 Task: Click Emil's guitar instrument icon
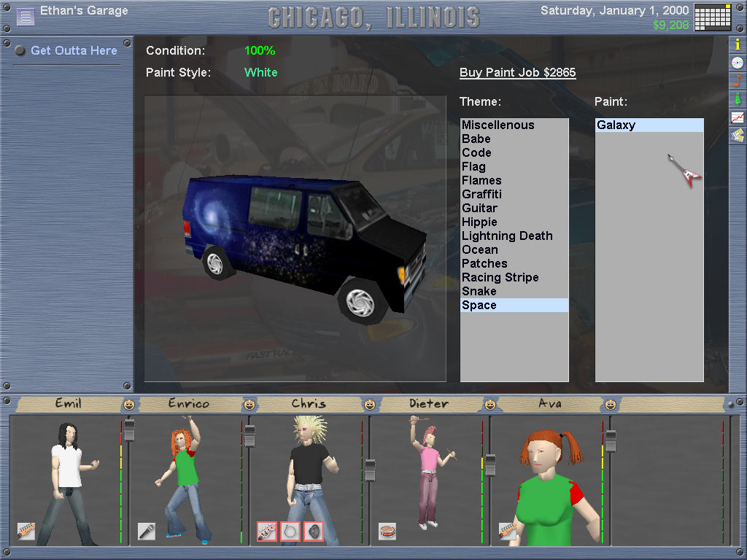pyautogui.click(x=26, y=531)
